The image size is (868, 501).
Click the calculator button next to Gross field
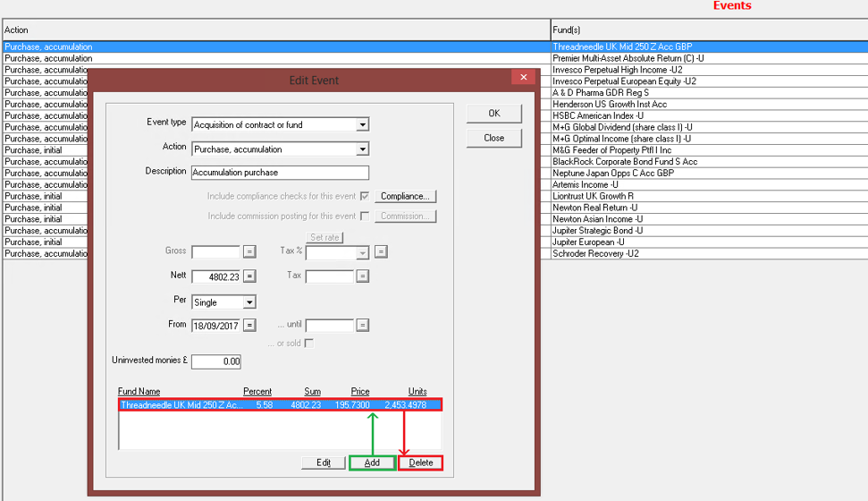point(249,251)
